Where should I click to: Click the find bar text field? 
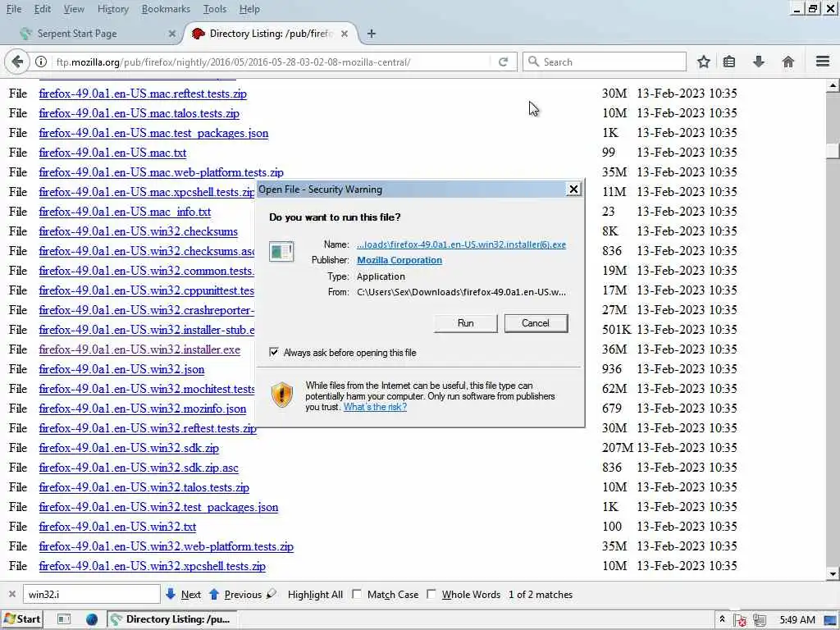[92, 594]
